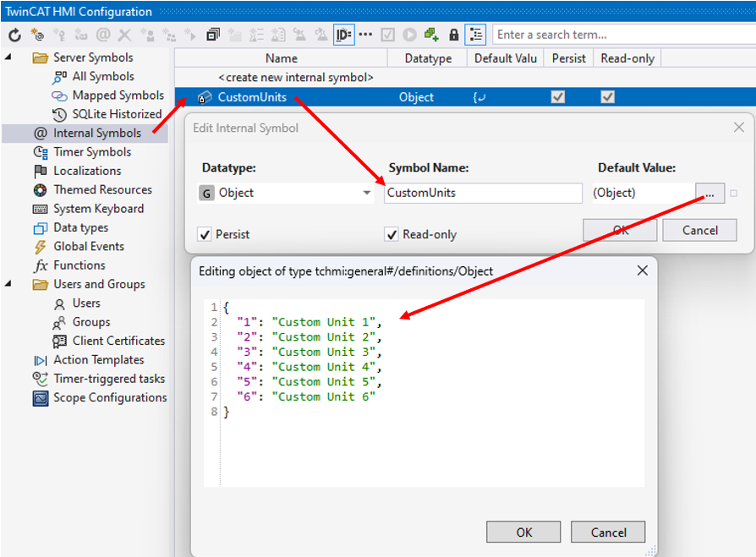The width and height of the screenshot is (756, 557).
Task: Toggle the Persist checkbox in the dialog
Action: pos(204,234)
